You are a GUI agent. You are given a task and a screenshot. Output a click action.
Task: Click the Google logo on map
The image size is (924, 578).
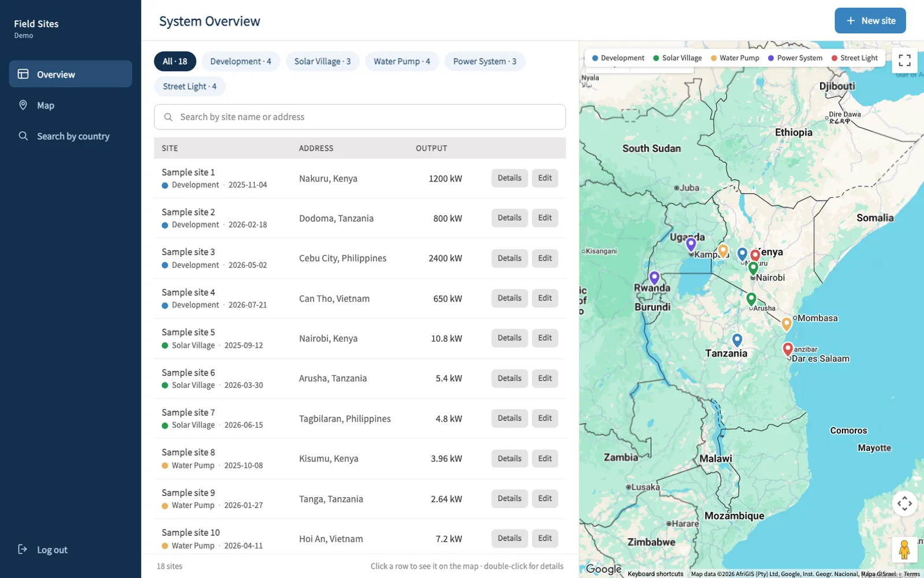(x=603, y=569)
